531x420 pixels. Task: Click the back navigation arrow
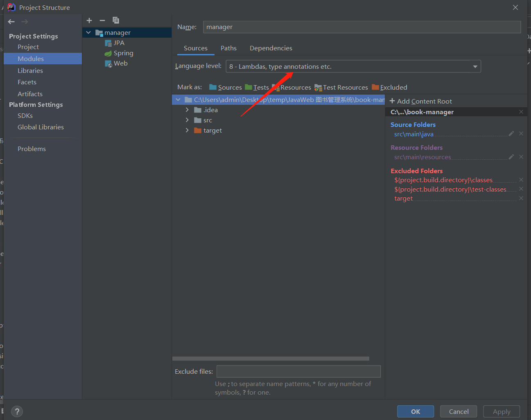point(11,22)
